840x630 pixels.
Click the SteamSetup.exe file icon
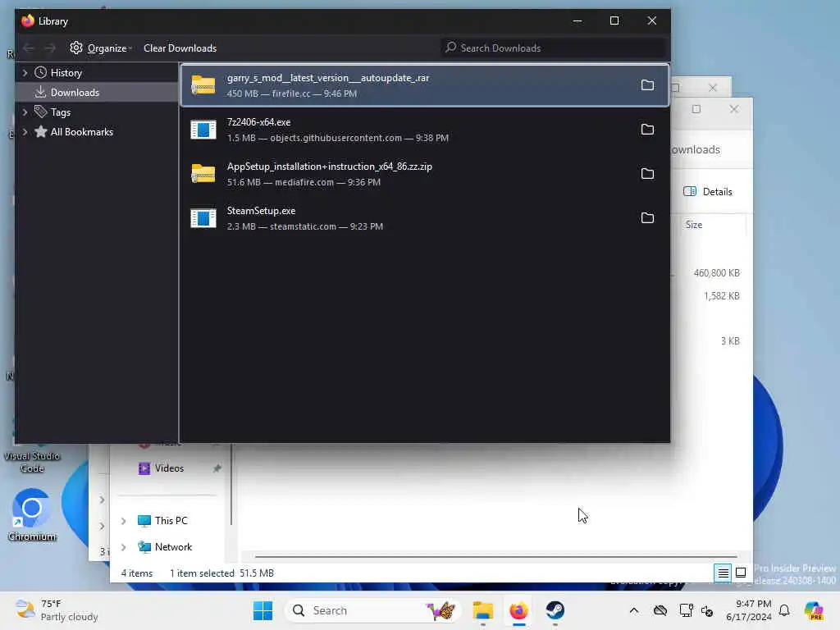tap(203, 218)
